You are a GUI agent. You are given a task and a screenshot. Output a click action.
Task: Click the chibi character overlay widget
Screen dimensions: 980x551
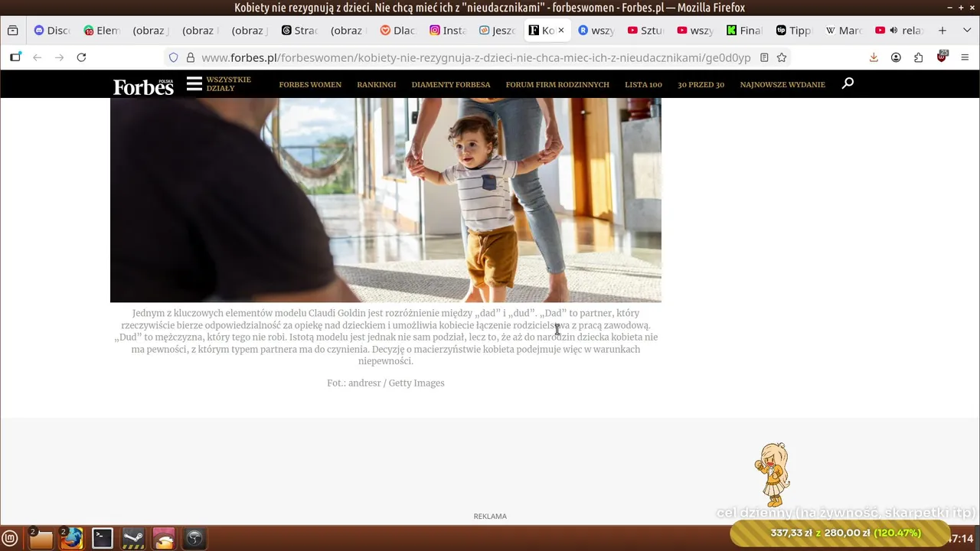tap(773, 474)
